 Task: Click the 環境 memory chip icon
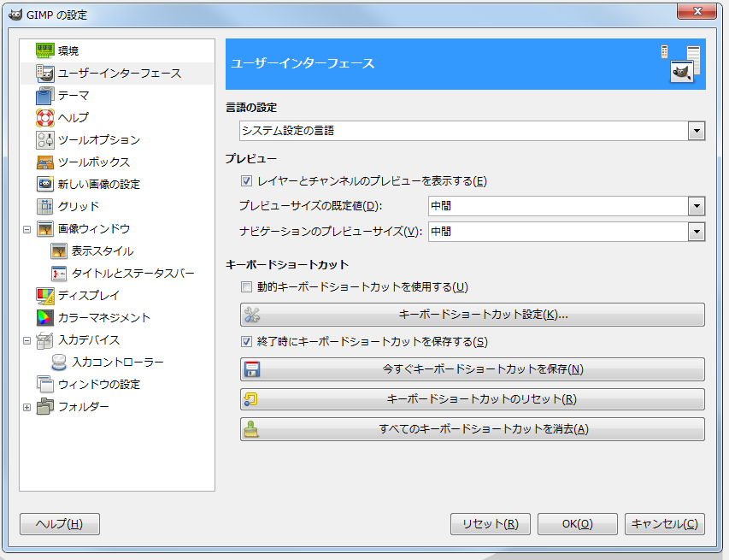point(45,50)
